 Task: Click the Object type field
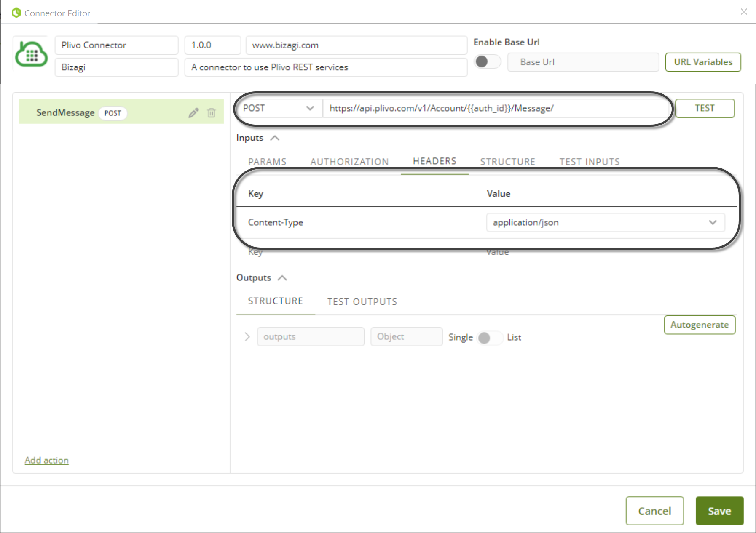(407, 337)
